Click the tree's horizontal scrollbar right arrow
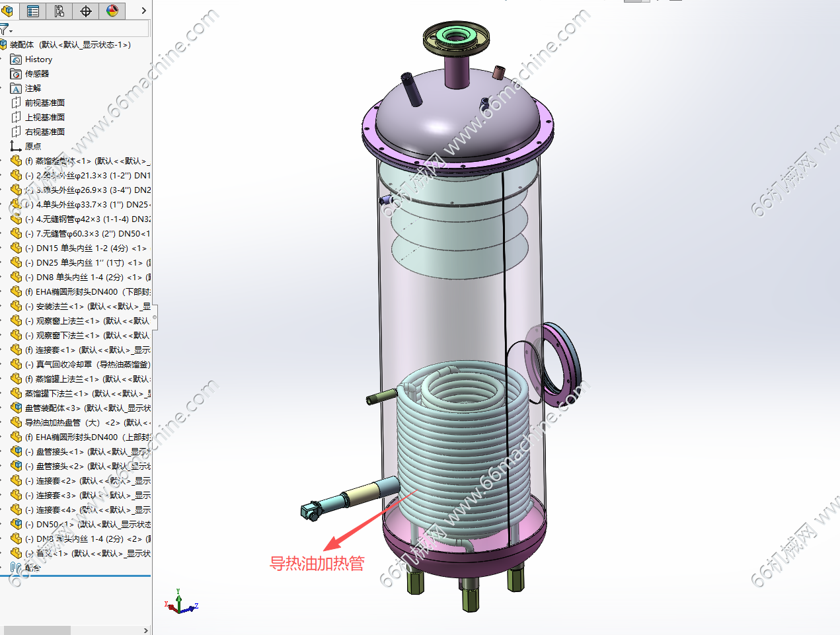This screenshot has width=840, height=635. (146, 630)
